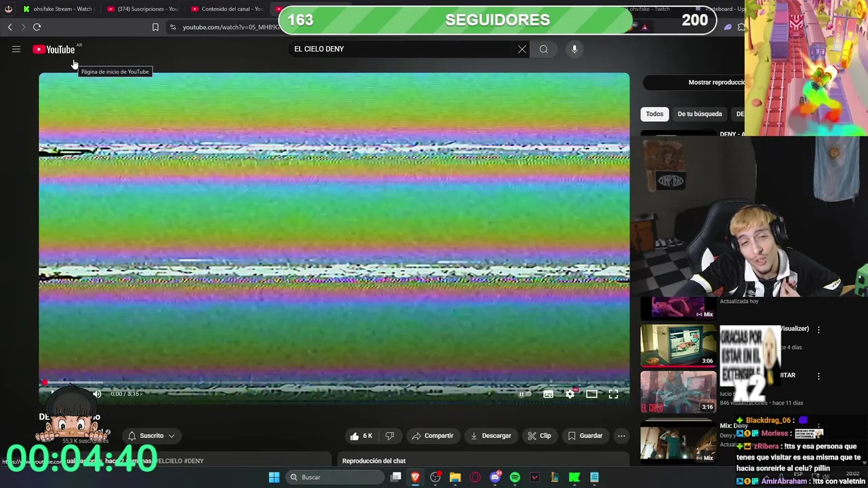The width and height of the screenshot is (868, 488).
Task: Clear the search box with X
Action: [x=522, y=49]
